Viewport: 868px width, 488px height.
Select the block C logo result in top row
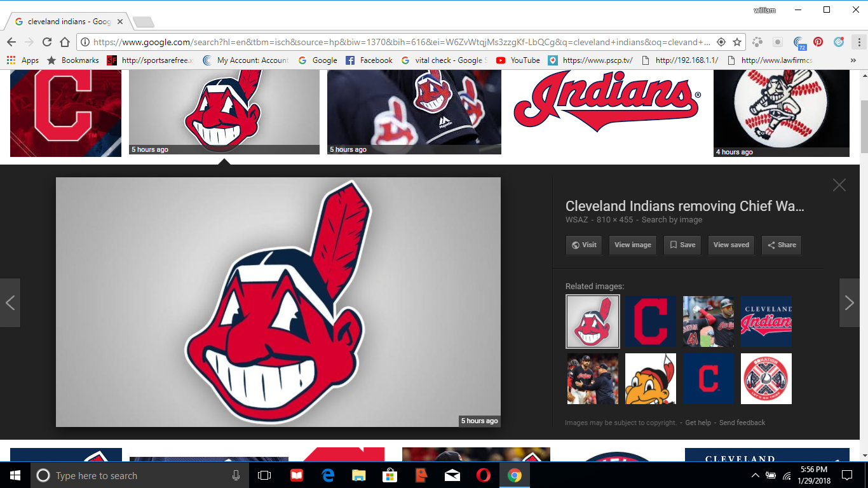point(65,113)
